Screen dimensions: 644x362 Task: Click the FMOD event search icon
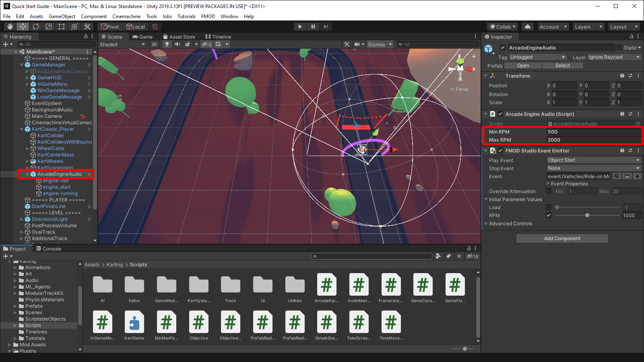[617, 176]
